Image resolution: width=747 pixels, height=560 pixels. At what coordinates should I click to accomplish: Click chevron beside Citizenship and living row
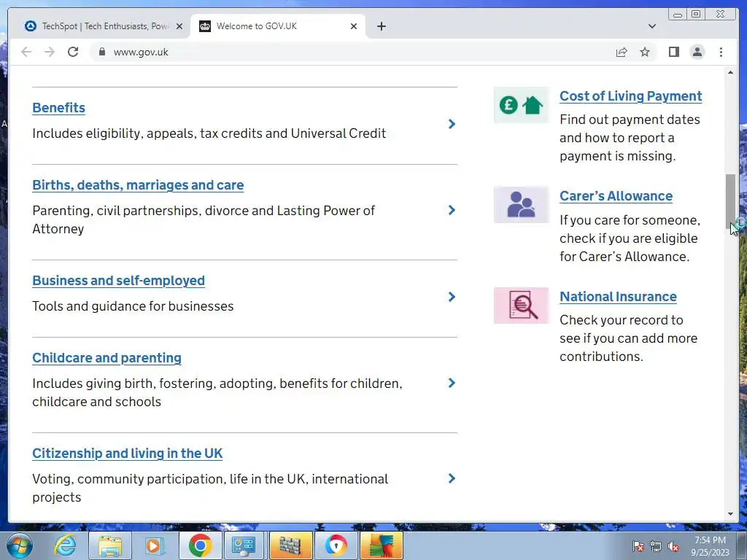coord(452,478)
